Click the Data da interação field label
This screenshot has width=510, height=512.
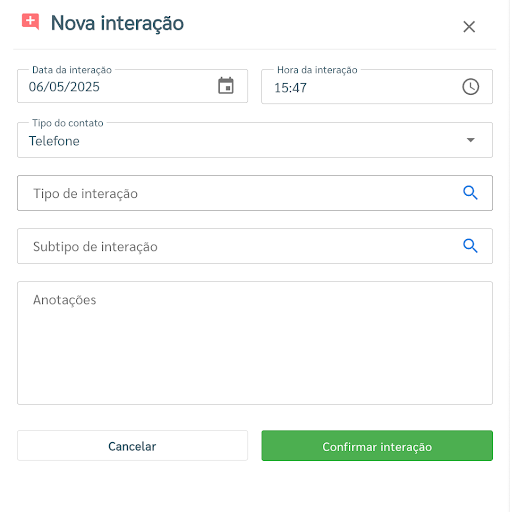(72, 70)
